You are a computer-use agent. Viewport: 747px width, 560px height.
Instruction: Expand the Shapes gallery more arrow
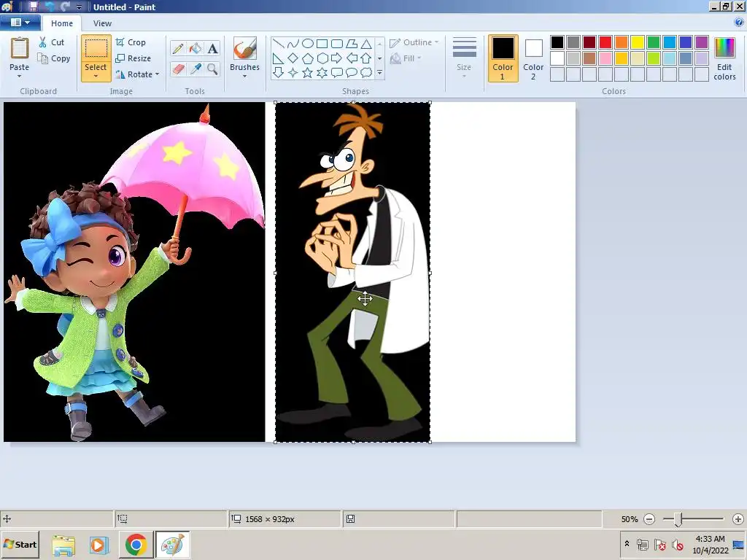[379, 73]
